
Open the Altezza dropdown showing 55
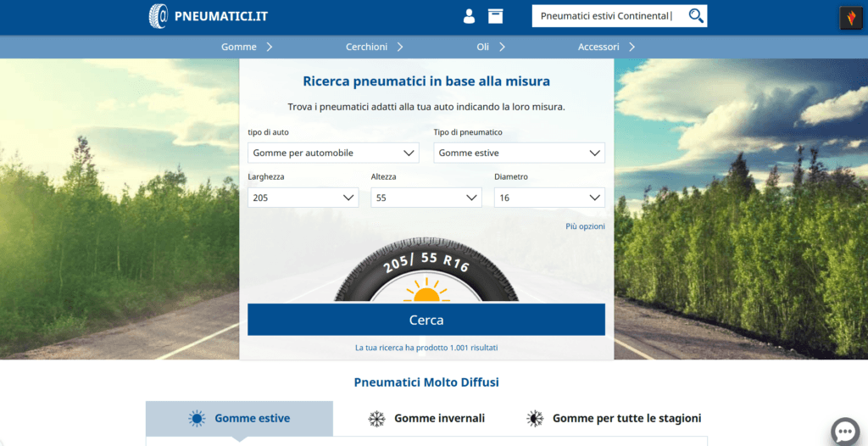[426, 198]
